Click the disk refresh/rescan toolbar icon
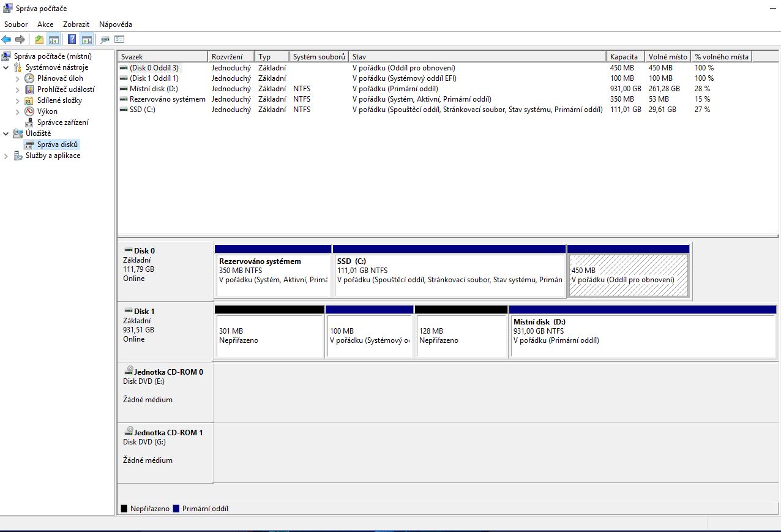 pos(105,40)
